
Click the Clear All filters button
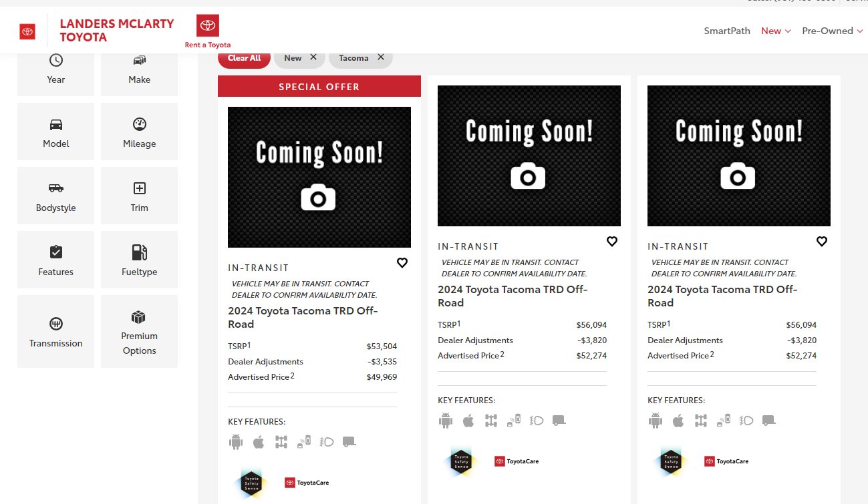click(244, 58)
